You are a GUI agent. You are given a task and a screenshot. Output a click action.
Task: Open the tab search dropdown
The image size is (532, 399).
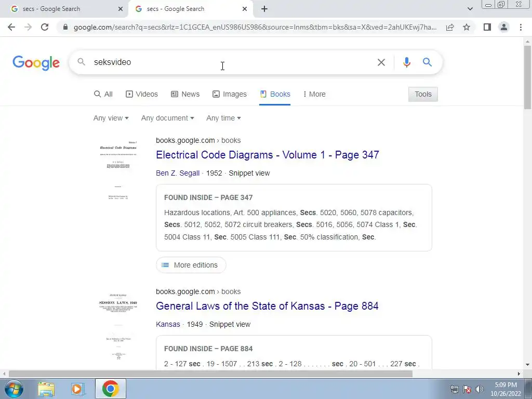click(x=470, y=9)
